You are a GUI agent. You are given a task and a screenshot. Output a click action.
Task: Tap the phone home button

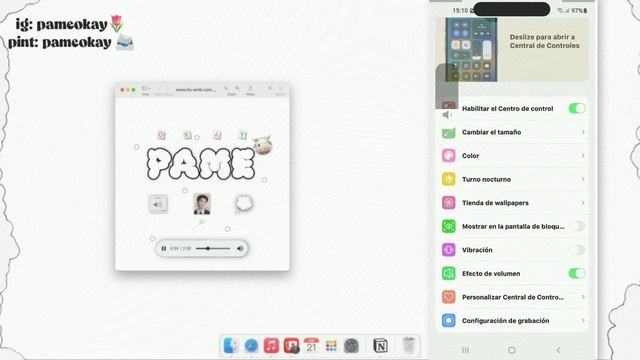pyautogui.click(x=512, y=350)
